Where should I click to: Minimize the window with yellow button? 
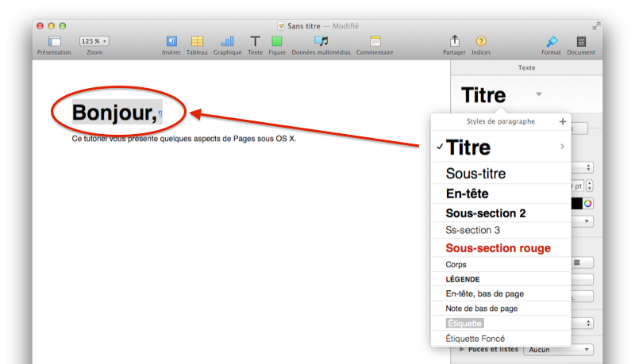pyautogui.click(x=52, y=26)
